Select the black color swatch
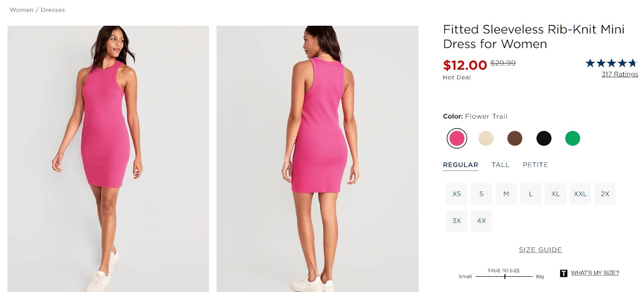 coord(544,138)
